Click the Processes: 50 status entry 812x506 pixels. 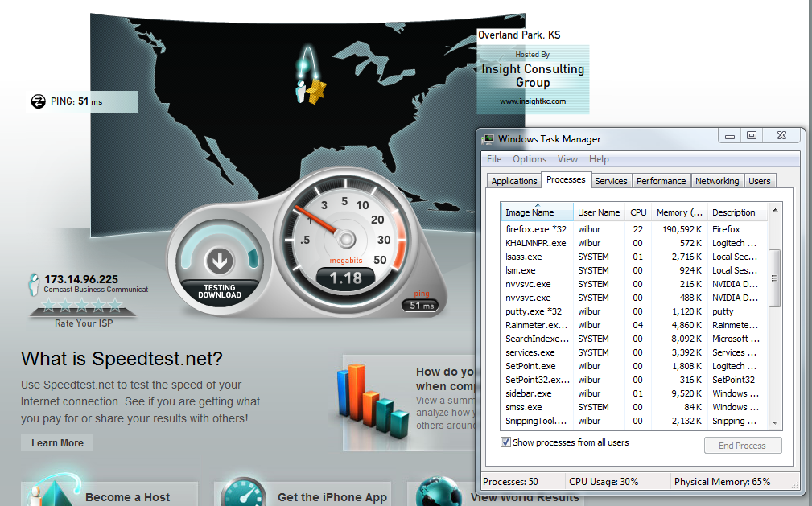tap(510, 482)
